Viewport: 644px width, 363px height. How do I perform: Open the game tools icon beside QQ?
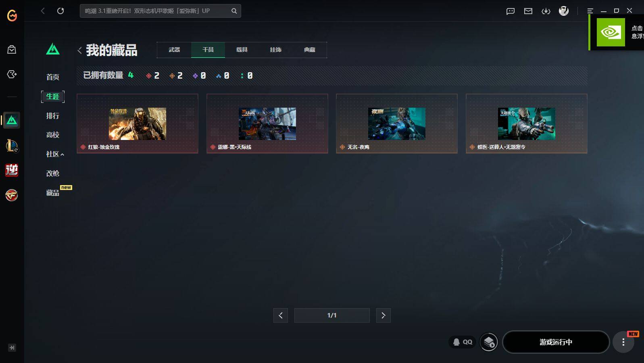click(489, 342)
